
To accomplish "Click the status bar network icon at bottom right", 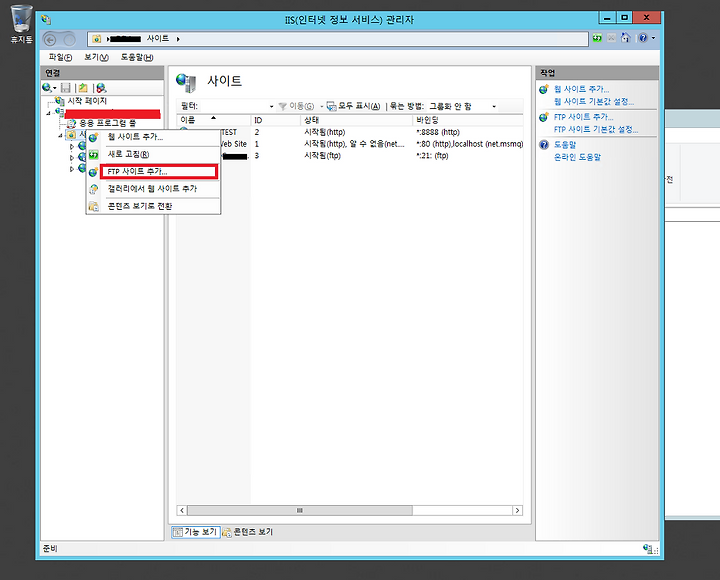I will click(649, 548).
